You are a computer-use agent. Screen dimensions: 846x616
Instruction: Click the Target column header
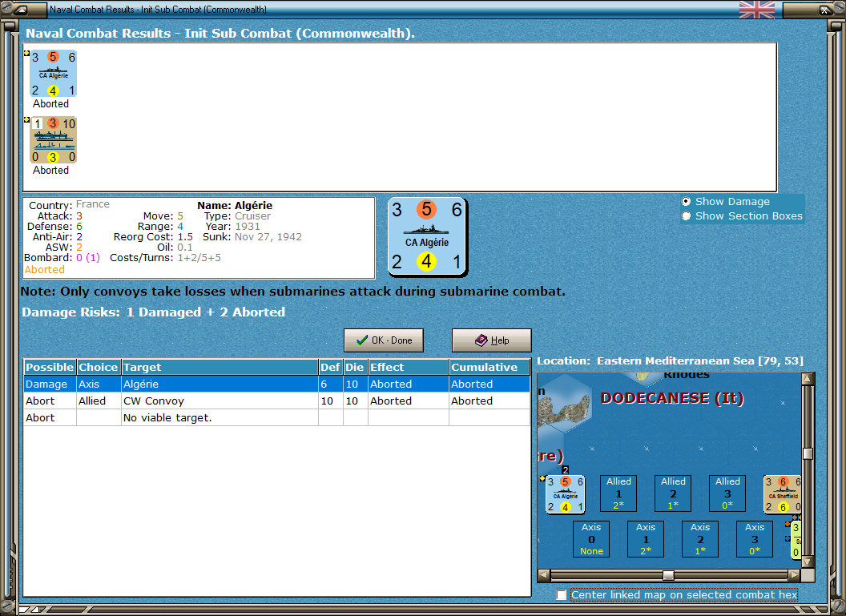(x=220, y=368)
